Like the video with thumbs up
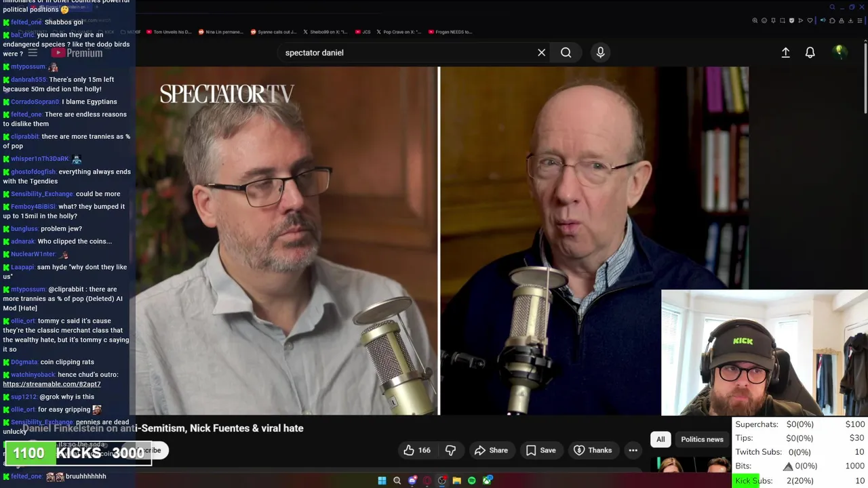 coord(416,450)
